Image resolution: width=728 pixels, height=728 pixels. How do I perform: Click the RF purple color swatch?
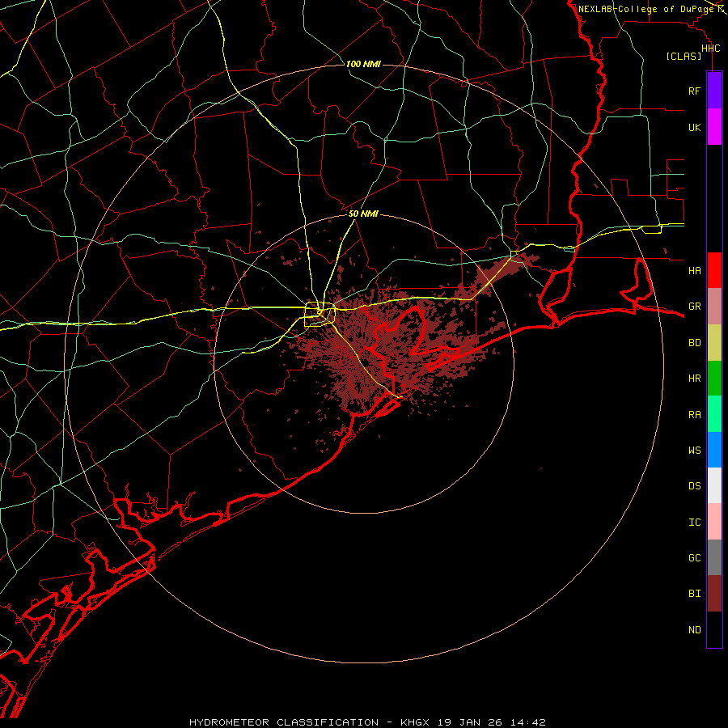(714, 91)
